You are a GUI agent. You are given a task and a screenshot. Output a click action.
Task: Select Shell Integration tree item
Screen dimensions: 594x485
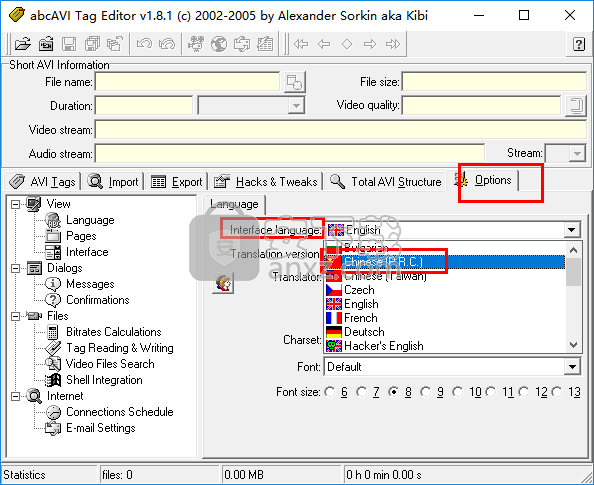tap(104, 380)
